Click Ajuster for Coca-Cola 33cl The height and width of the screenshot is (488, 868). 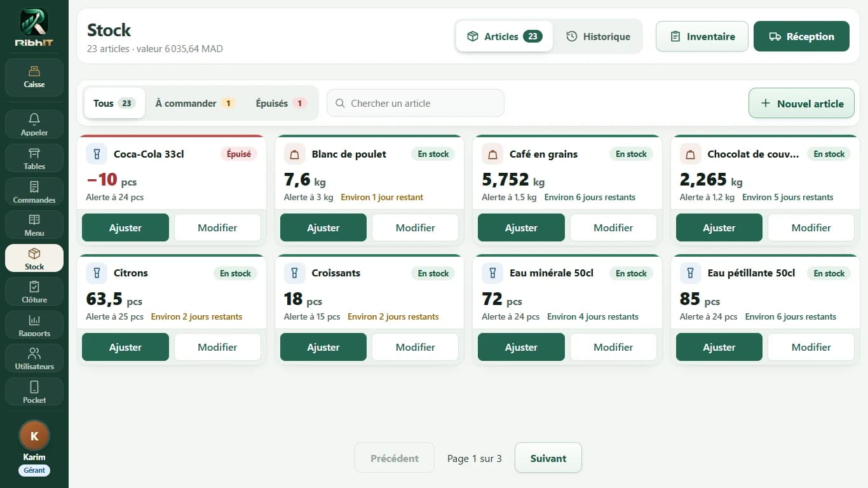(x=125, y=227)
